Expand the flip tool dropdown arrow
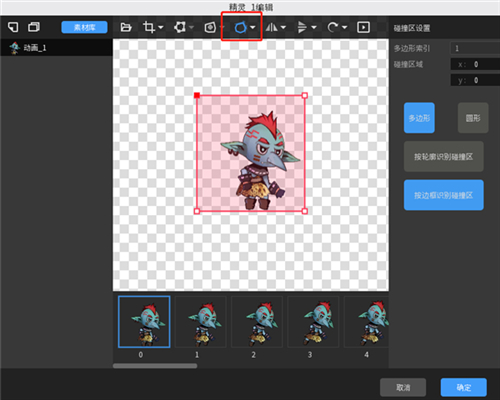 click(x=283, y=27)
